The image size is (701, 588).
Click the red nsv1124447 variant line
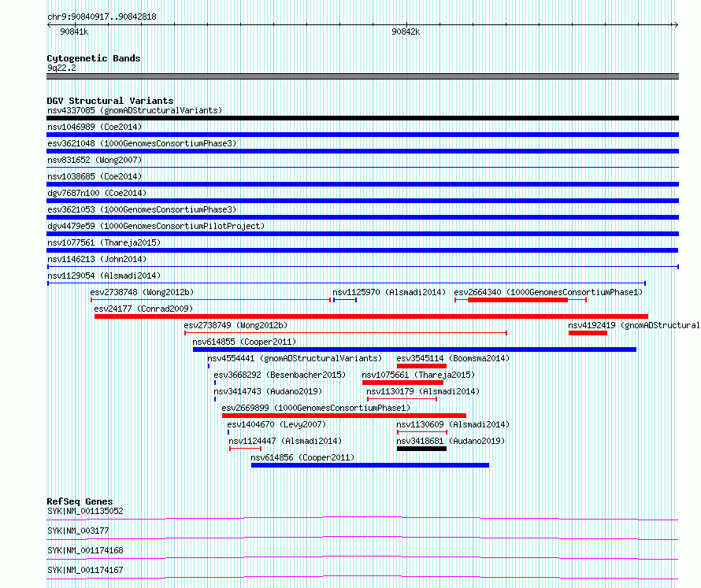tap(246, 449)
